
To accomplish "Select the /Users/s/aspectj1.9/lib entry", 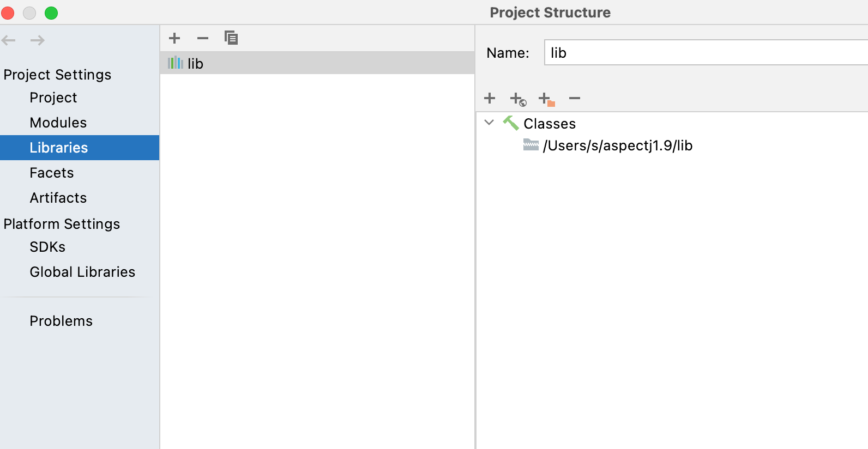I will coord(617,145).
